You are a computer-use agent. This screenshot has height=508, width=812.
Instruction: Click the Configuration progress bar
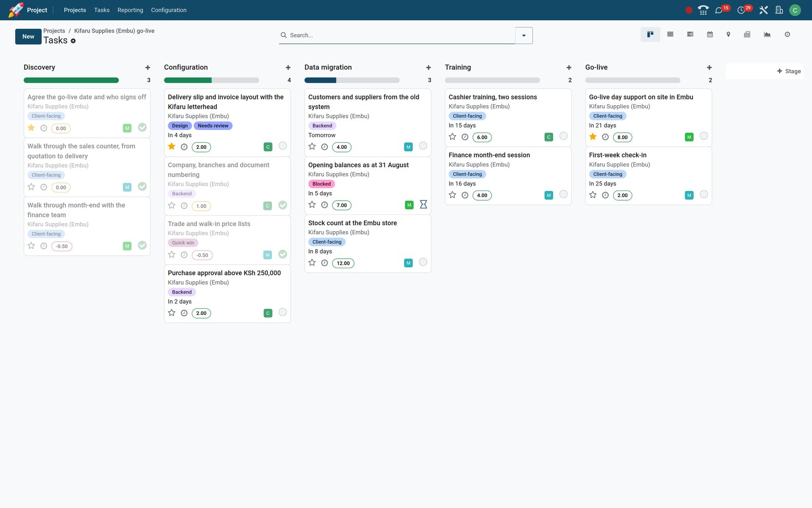point(212,80)
